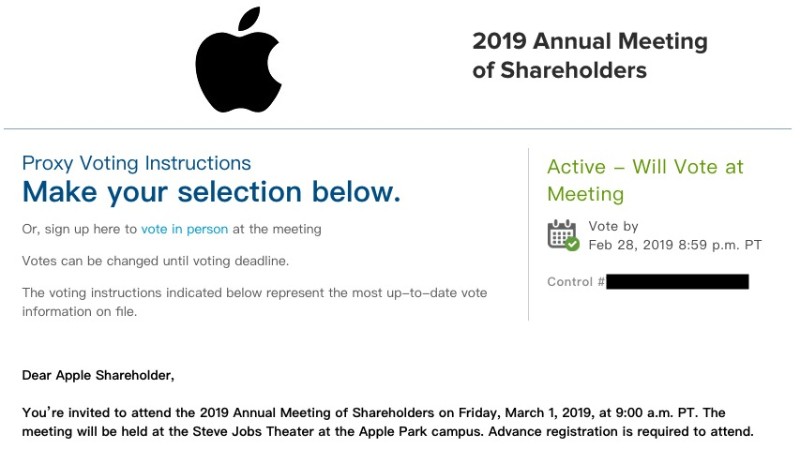Screen dimensions: 800x449
Task: Click 'Votes can be changed until voting deadline.'
Action: (x=156, y=261)
